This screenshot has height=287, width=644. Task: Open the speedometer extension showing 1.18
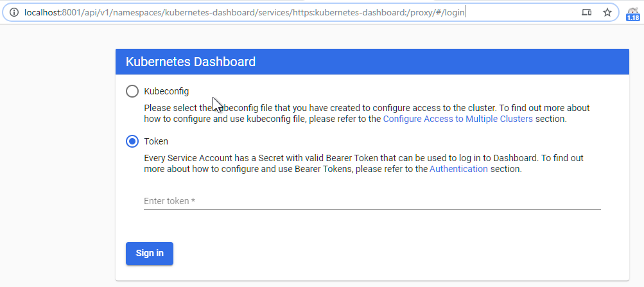[632, 14]
